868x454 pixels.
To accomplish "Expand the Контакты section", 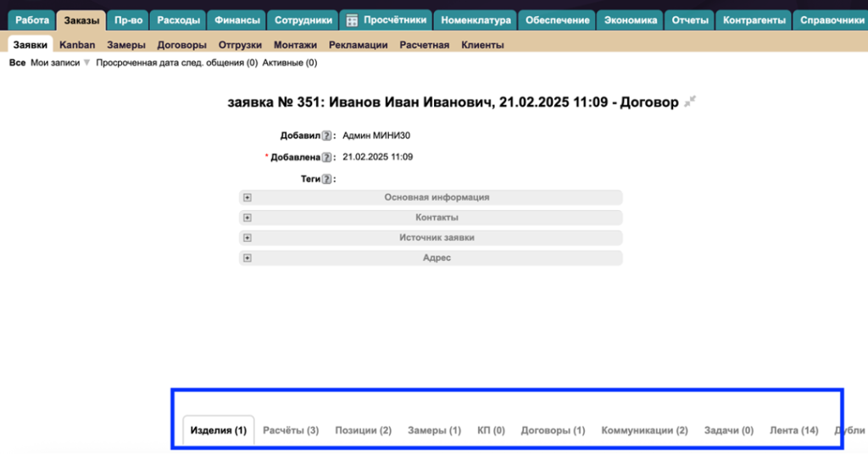I will [x=248, y=218].
